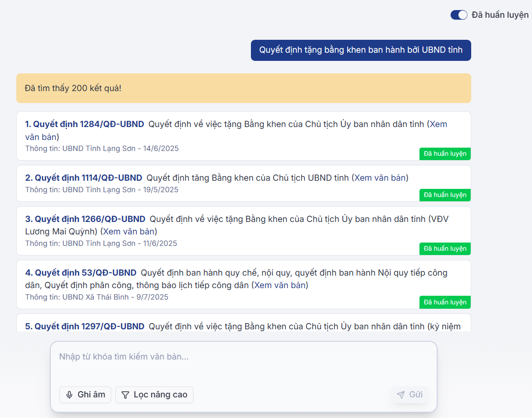Open Quyết định 1284/QĐ-UBND result
Image resolution: width=532 pixels, height=418 pixels.
(84, 124)
